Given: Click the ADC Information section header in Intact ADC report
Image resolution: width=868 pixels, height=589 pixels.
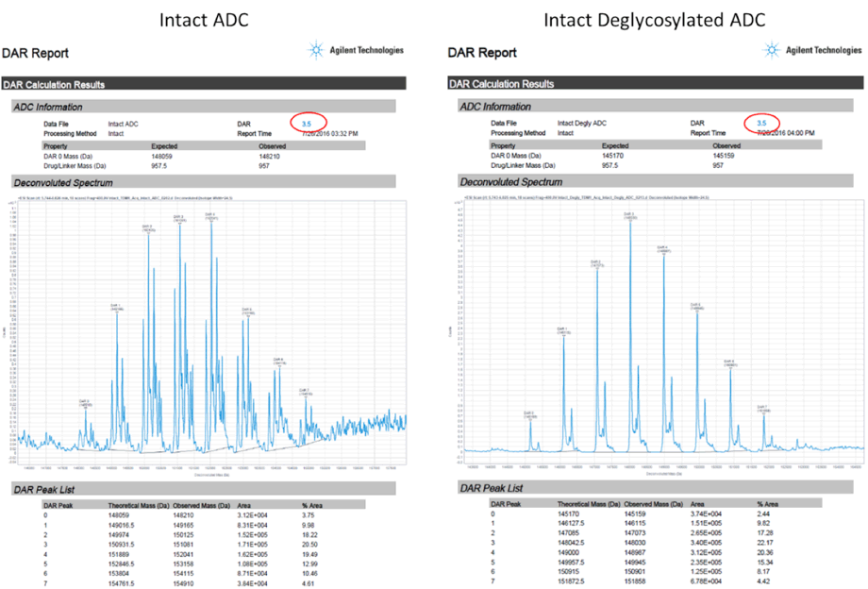Looking at the screenshot, I should click(x=47, y=107).
